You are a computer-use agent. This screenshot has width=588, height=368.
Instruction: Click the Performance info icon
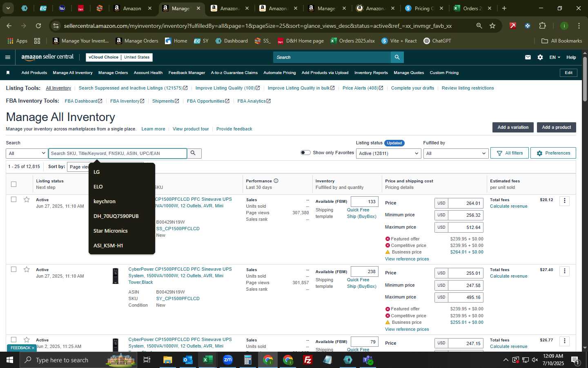click(x=276, y=181)
